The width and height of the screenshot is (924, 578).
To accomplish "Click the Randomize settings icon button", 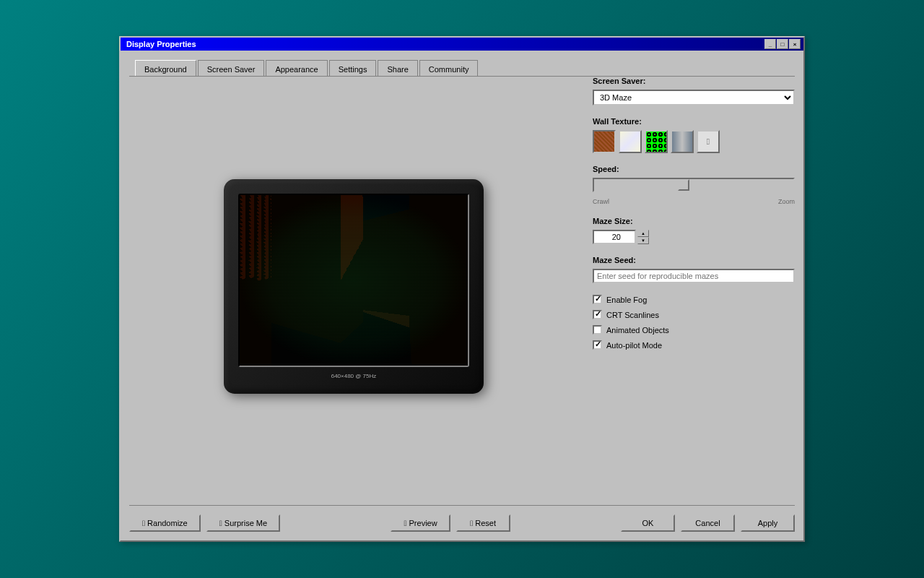I will pyautogui.click(x=165, y=522).
